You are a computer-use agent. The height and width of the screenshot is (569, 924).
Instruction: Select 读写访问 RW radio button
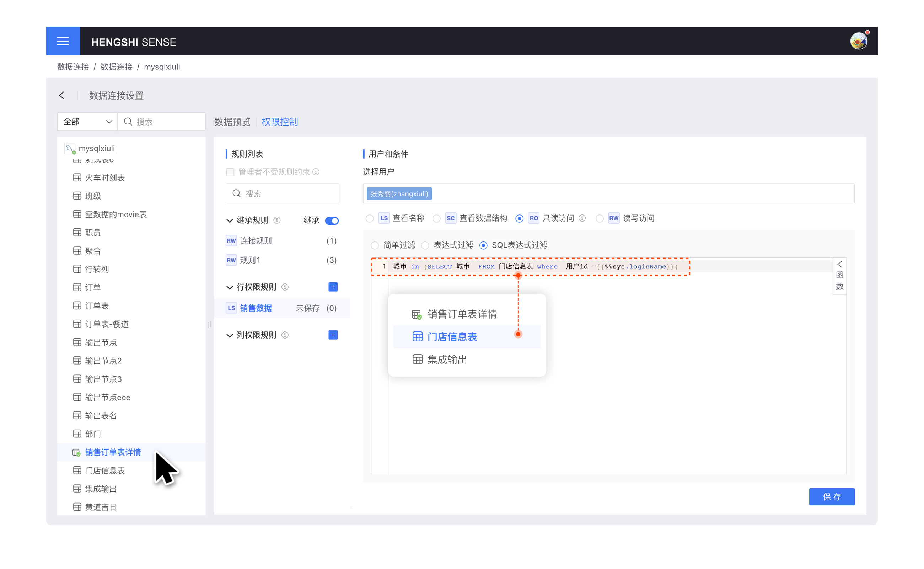point(600,219)
